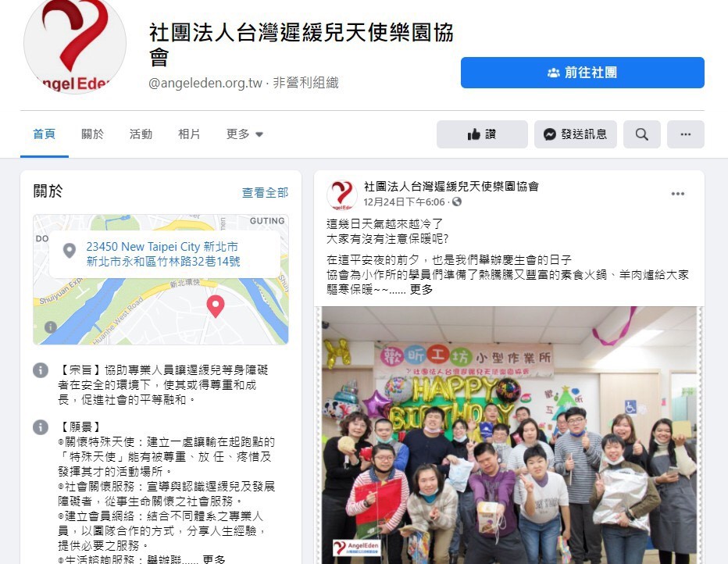
Task: Open Messenger via 發送訊息 button
Action: [x=575, y=134]
